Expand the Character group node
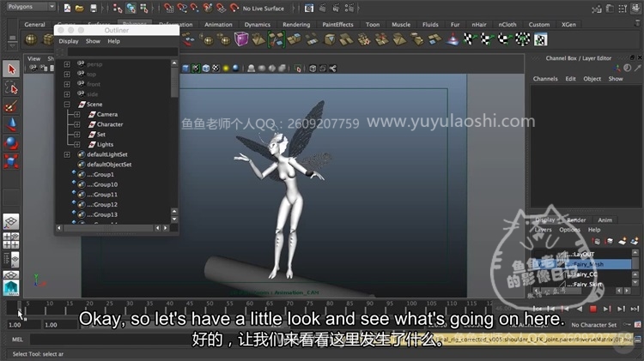Viewport: 644px width, 361px height. tap(76, 124)
